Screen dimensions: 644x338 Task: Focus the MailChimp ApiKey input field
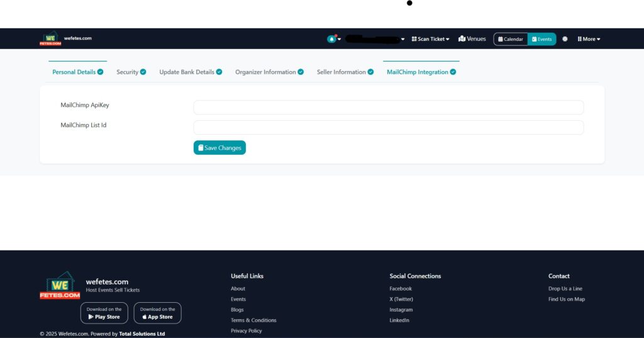[x=388, y=108]
